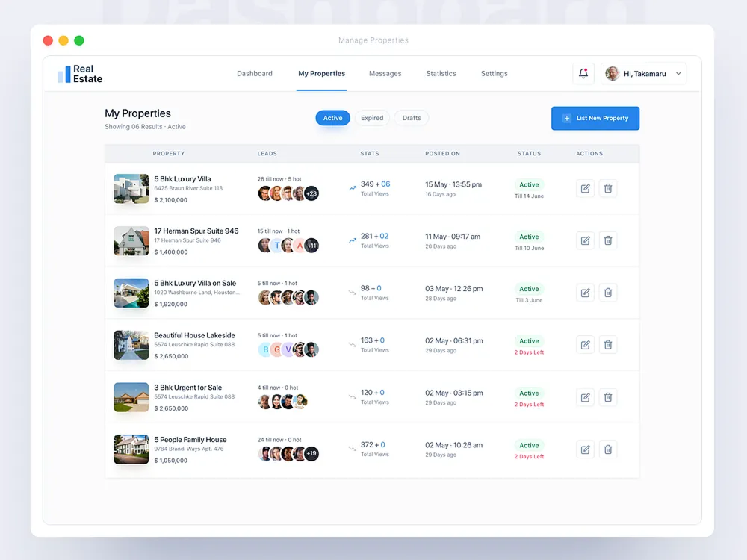Viewport: 747px width, 560px height.
Task: Click edit icon for 5 Bhk Luxury Villa
Action: pos(586,189)
